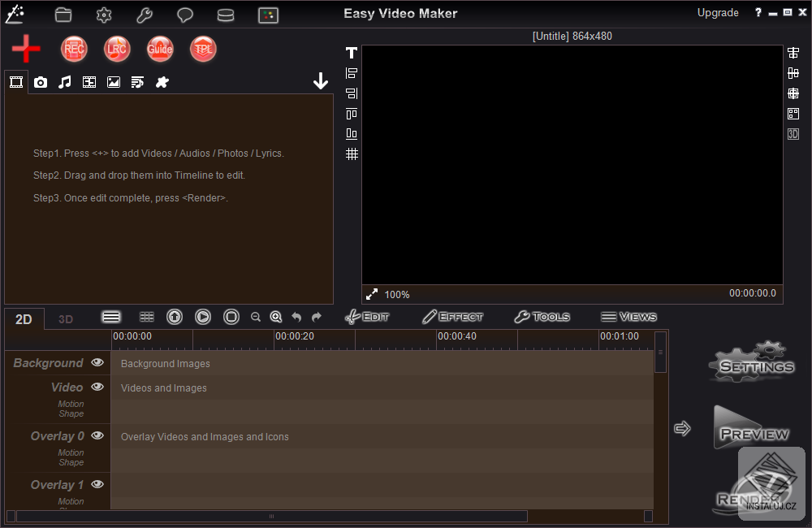The height and width of the screenshot is (528, 812).
Task: Click Motion under the Video track
Action: (71, 404)
